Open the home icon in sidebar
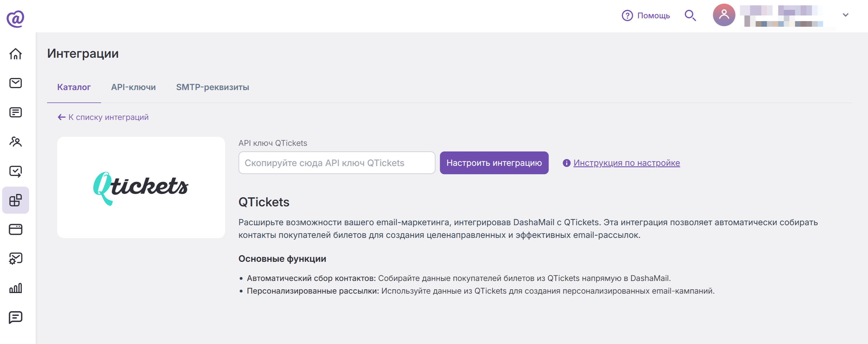 [x=15, y=54]
